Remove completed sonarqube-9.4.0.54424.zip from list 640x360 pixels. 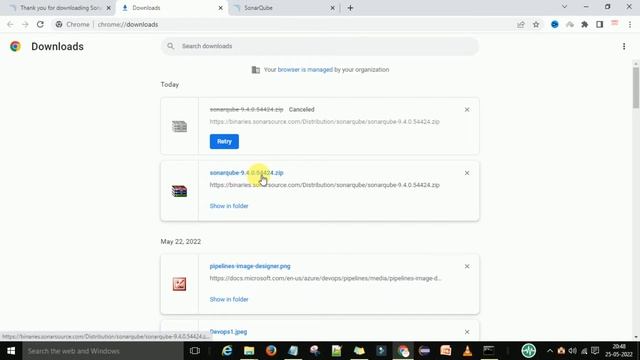[467, 173]
